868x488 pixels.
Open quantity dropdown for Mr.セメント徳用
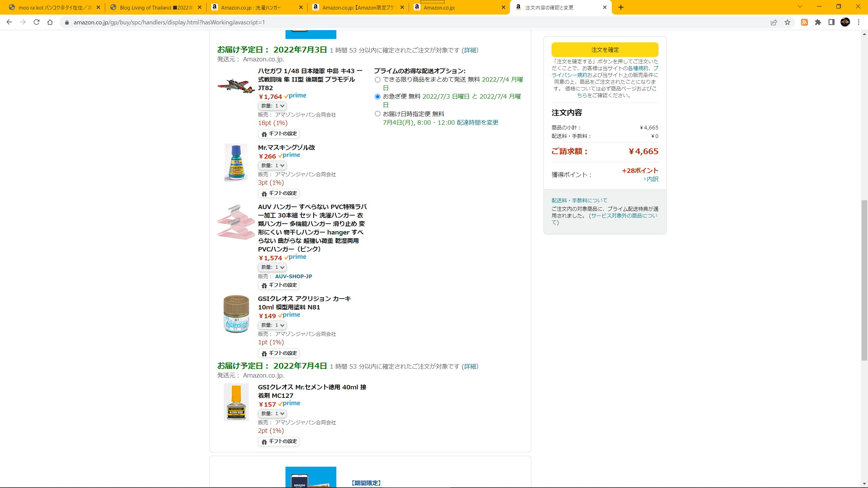[272, 414]
